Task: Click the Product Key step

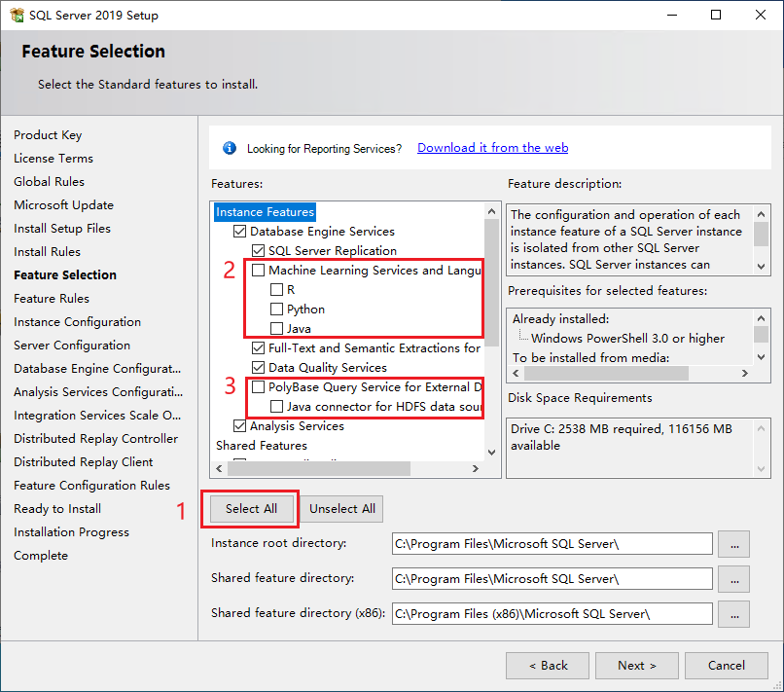Action: tap(48, 135)
